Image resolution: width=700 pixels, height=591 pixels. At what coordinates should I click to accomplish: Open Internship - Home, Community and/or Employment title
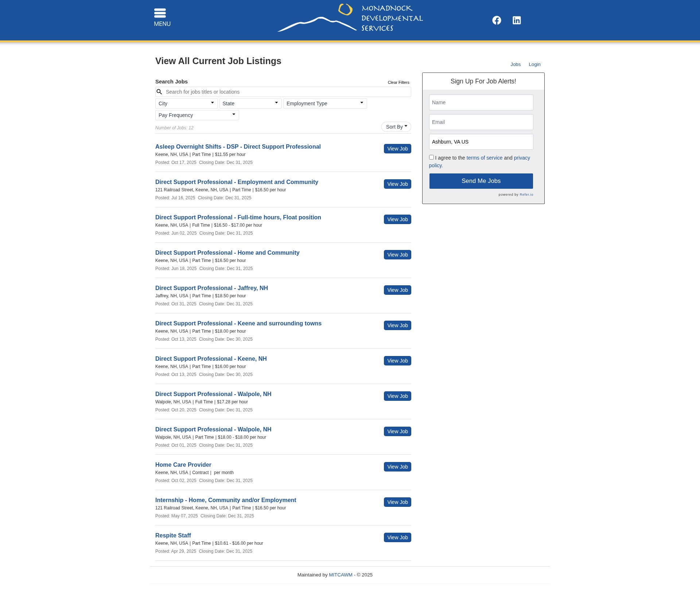coord(226,500)
